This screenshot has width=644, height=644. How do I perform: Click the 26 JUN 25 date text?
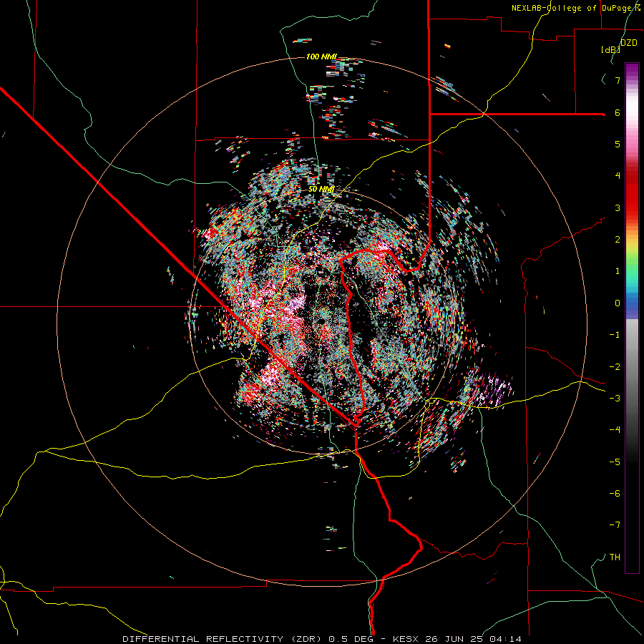point(452,639)
